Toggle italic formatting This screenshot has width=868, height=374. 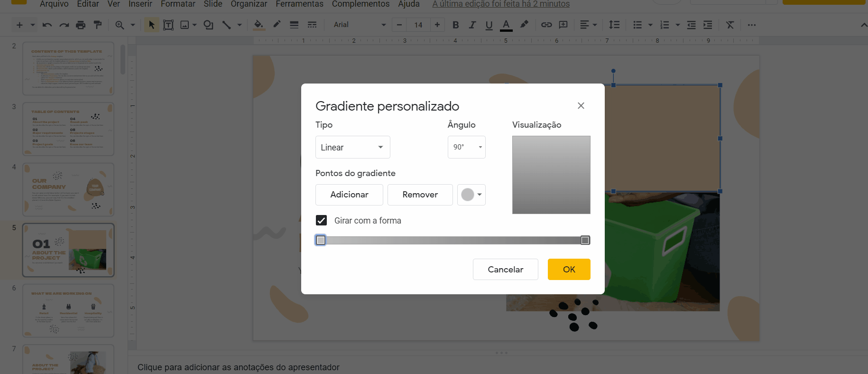click(x=472, y=25)
